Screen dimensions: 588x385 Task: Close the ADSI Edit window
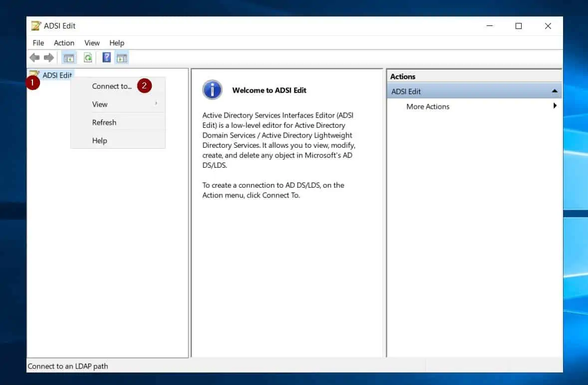point(548,26)
